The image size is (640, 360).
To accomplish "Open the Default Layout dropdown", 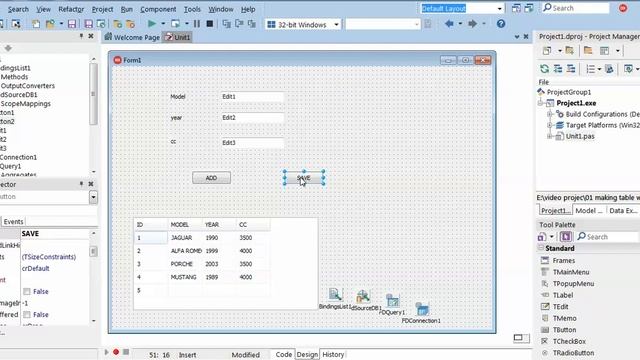I will point(499,9).
